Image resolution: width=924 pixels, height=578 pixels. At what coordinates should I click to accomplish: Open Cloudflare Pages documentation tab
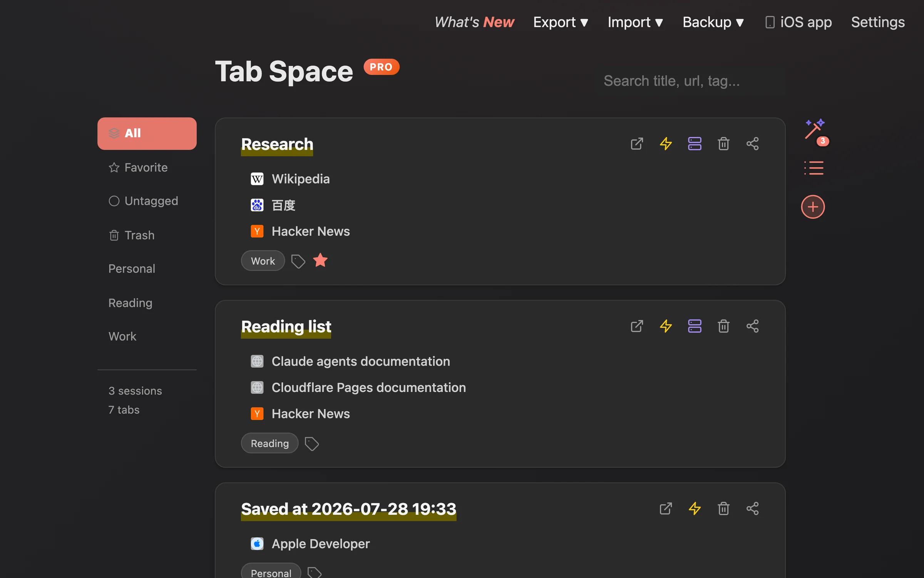369,387
